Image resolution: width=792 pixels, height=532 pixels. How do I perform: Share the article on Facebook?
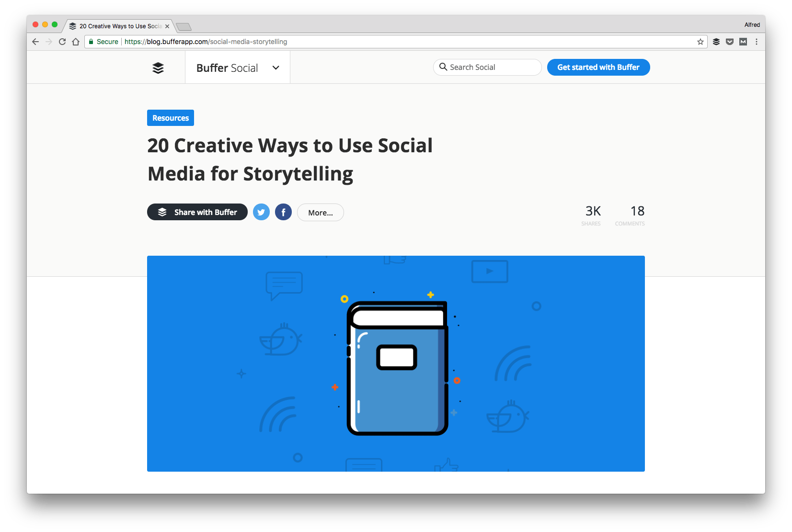[x=283, y=212]
